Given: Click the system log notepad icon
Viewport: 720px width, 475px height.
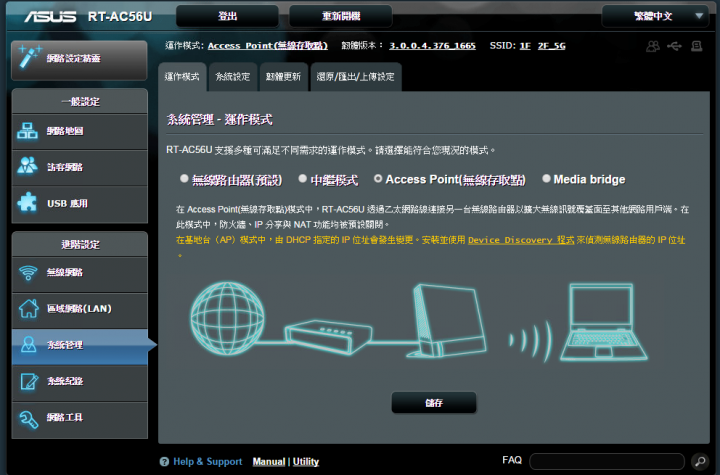Looking at the screenshot, I should point(29,381).
